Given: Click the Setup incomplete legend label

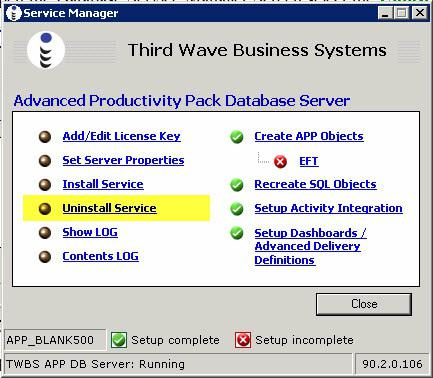Looking at the screenshot, I should [x=304, y=340].
